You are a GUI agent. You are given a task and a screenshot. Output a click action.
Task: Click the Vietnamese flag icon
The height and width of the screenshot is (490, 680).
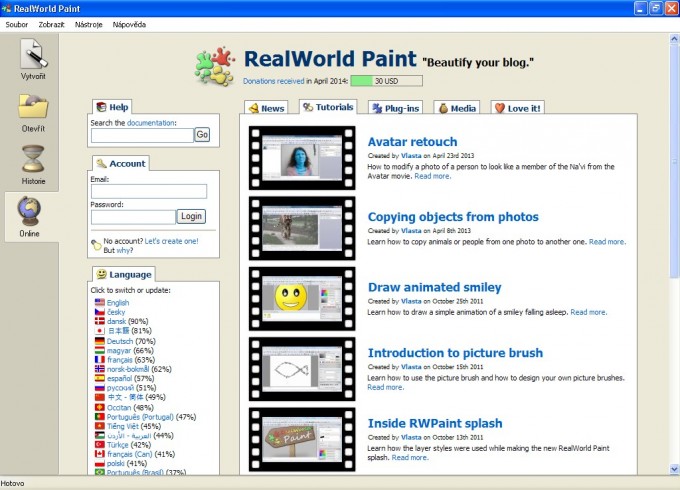pos(100,426)
